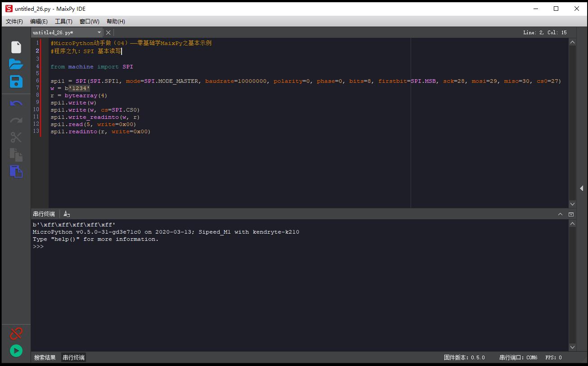Click the 串行端口: COM6 status label
The image size is (588, 366).
coord(518,357)
